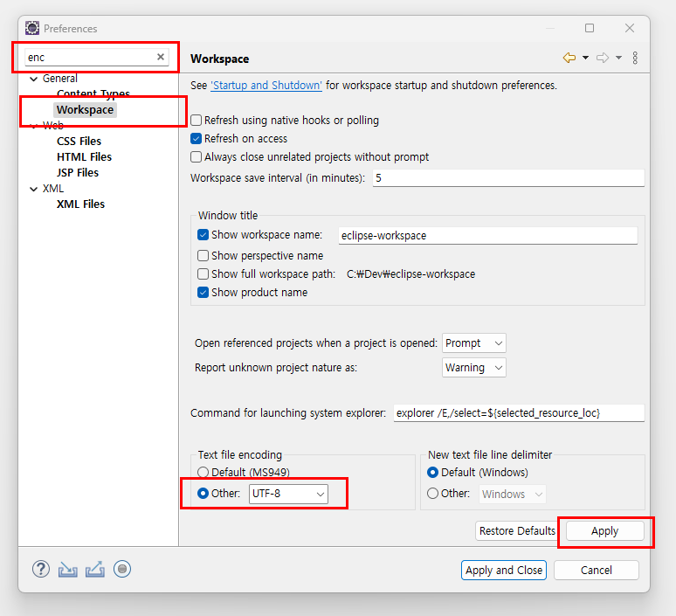This screenshot has width=676, height=616.
Task: Click the Oomph preference recorder icon
Action: (122, 570)
